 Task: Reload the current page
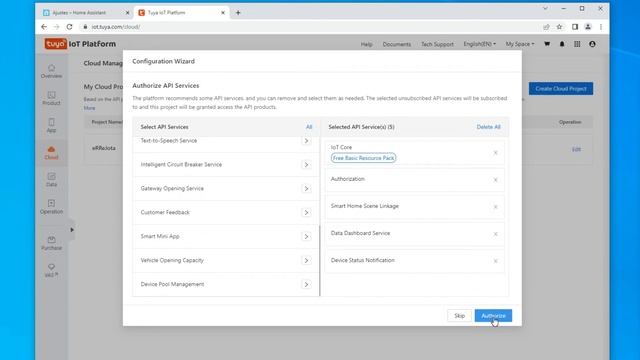(x=69, y=27)
